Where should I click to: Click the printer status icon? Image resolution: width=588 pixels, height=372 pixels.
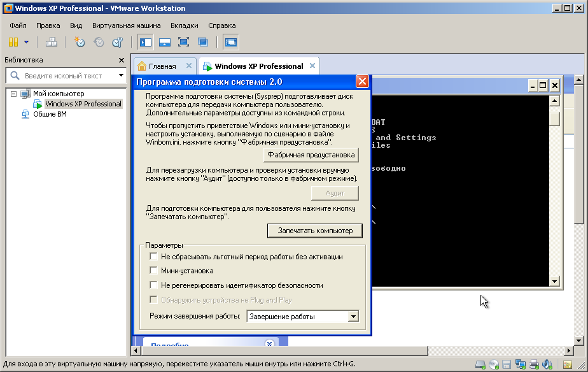pos(534,364)
